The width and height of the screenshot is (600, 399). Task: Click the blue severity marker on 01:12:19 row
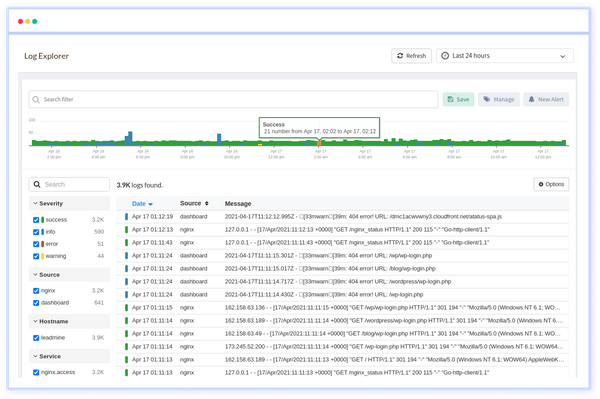pos(126,217)
